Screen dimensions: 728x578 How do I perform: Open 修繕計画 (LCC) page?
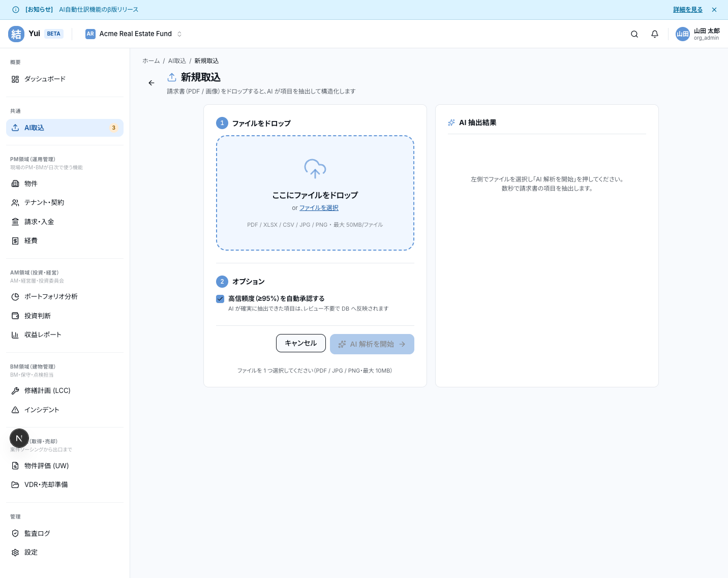65,391
